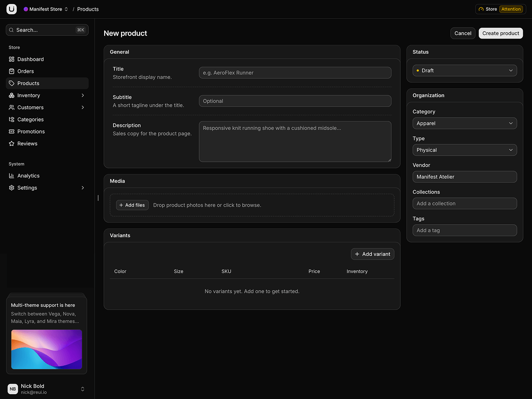Expand the Customers submenu chevron

(83, 107)
